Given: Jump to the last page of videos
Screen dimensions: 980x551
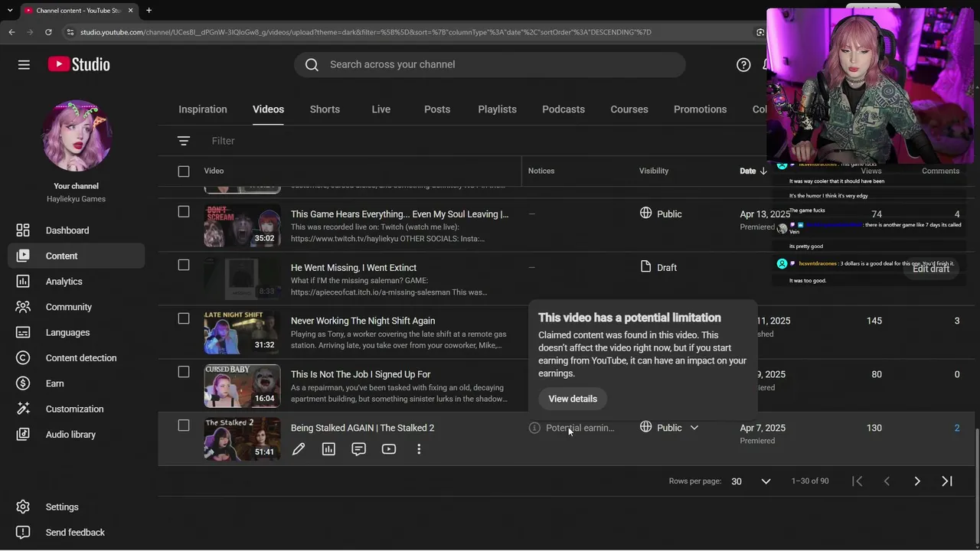Looking at the screenshot, I should click(x=947, y=481).
